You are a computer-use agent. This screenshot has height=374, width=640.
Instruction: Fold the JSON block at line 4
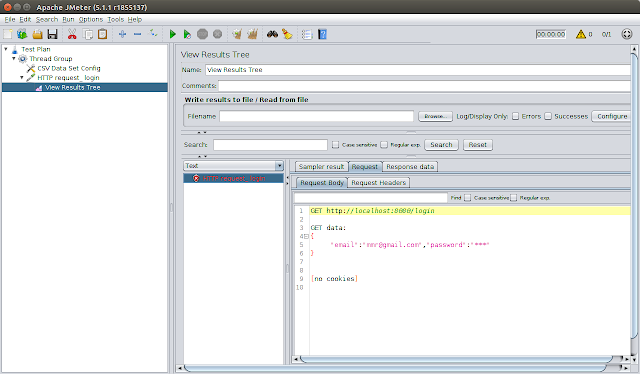tap(307, 236)
